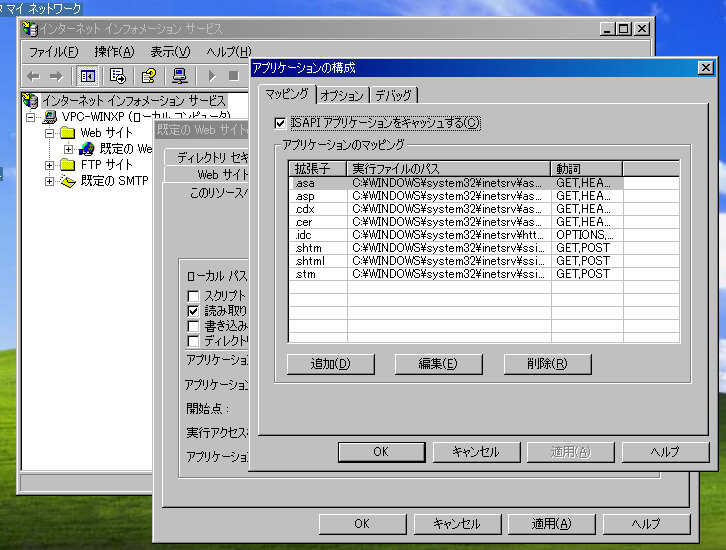Screen dimensions: 726x550
Task: Click the forward arrow toolbar icon
Action: 56,76
